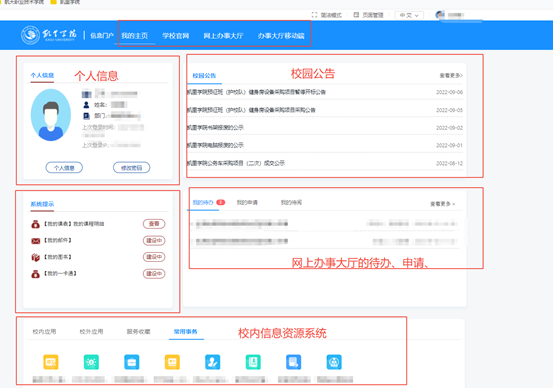Viewport: 553px width, 388px height.
Task: Switch to the 校内应用 tab
Action: tap(44, 332)
